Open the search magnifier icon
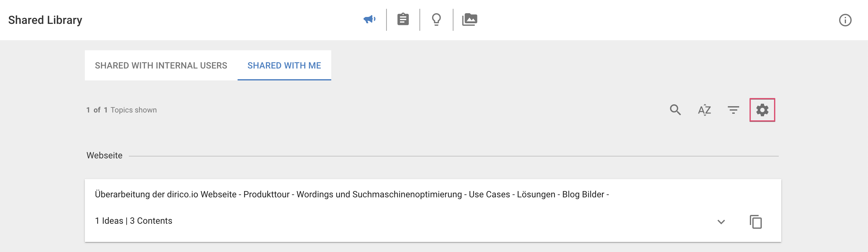Image resolution: width=868 pixels, height=252 pixels. [675, 110]
